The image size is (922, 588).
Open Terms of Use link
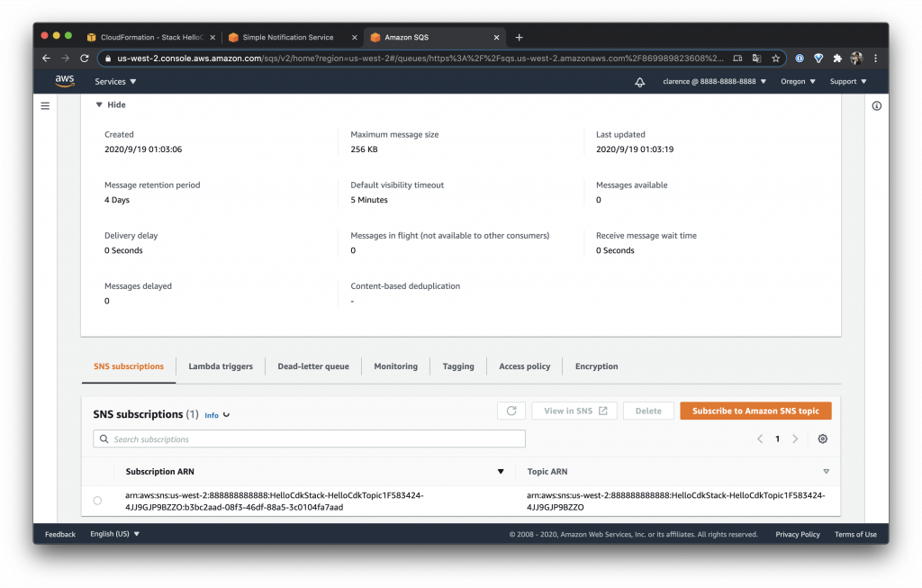pyautogui.click(x=855, y=534)
